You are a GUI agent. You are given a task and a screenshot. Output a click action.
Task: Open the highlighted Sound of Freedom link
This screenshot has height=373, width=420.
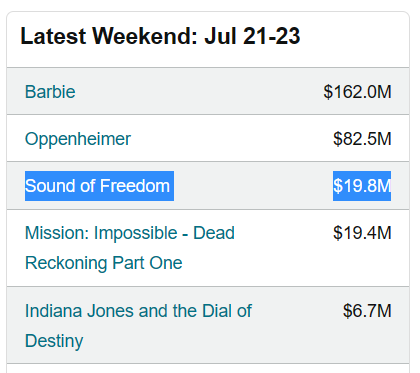tap(99, 186)
